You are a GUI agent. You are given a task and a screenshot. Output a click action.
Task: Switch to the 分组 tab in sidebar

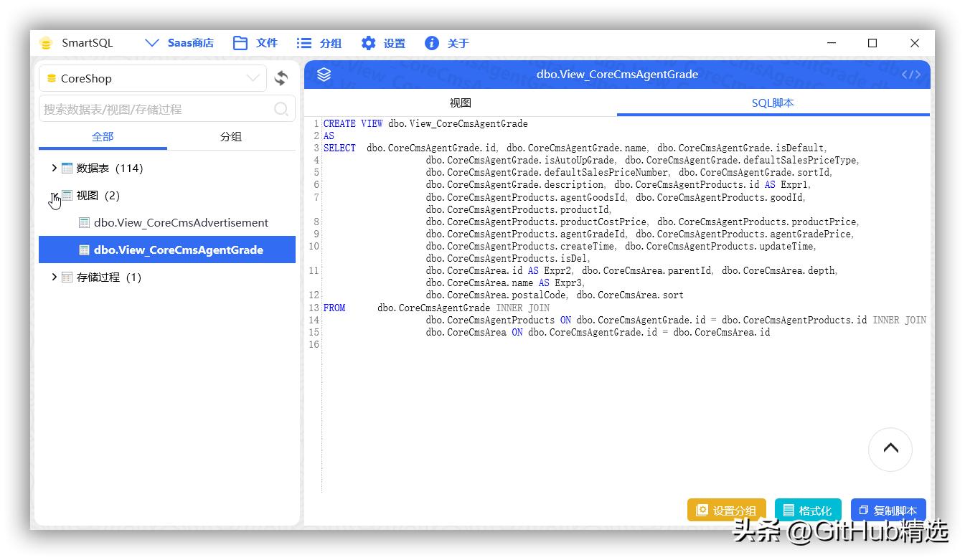coord(230,136)
